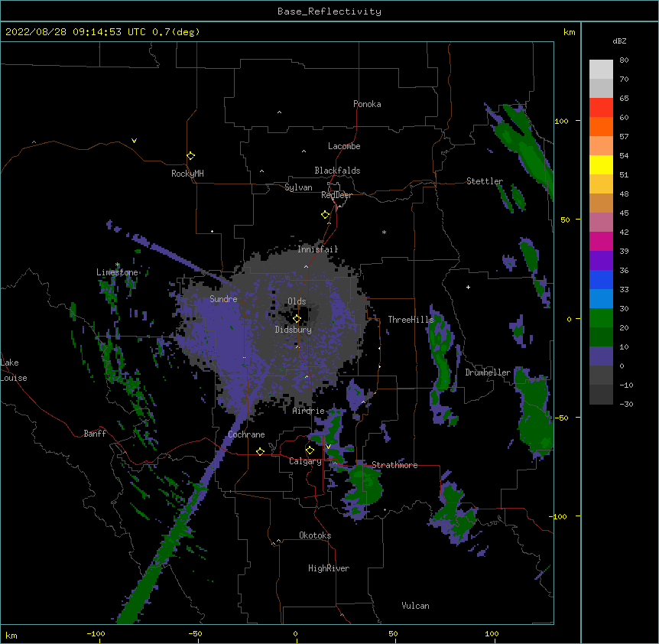Click the Innisfail label
This screenshot has width=659, height=644.
coord(317,249)
